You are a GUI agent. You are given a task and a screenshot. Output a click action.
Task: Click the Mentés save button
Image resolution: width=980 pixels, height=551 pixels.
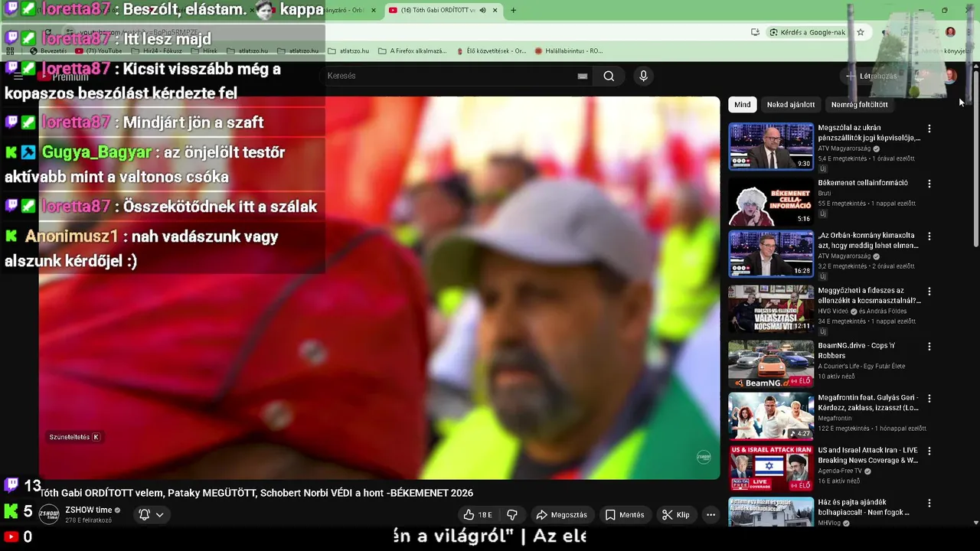tap(624, 515)
